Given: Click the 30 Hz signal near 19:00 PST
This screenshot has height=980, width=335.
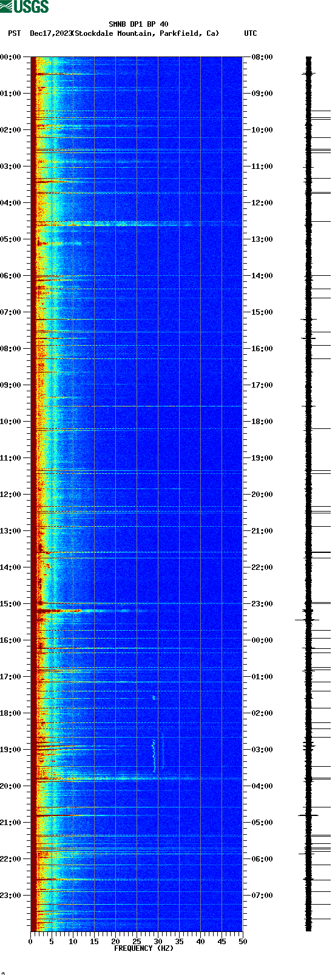Looking at the screenshot, I should [x=154, y=756].
